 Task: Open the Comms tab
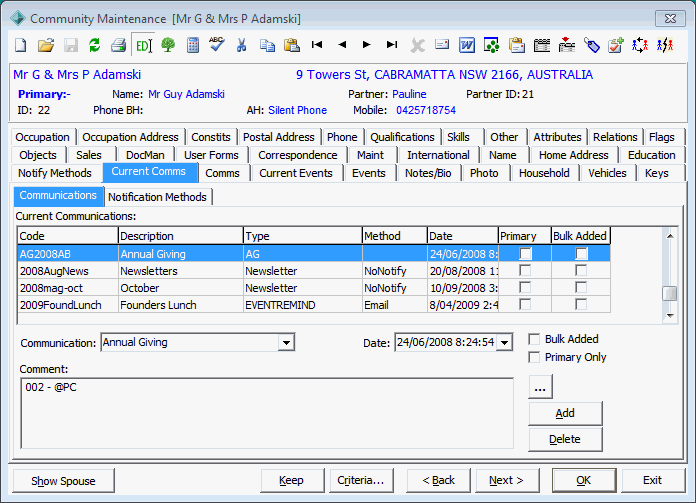(x=222, y=173)
